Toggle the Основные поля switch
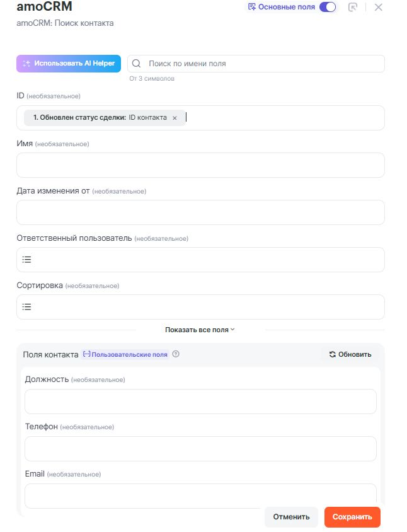The image size is (407, 532). pos(328,8)
